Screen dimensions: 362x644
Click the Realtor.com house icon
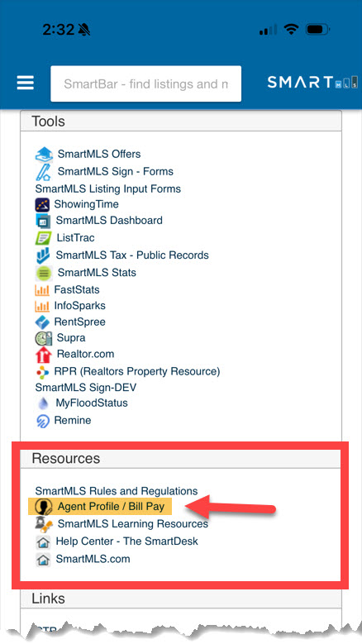[x=44, y=355]
